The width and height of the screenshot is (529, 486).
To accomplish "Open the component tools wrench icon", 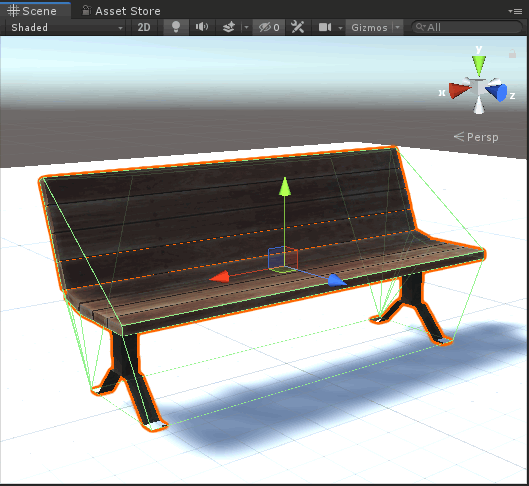I will 298,27.
